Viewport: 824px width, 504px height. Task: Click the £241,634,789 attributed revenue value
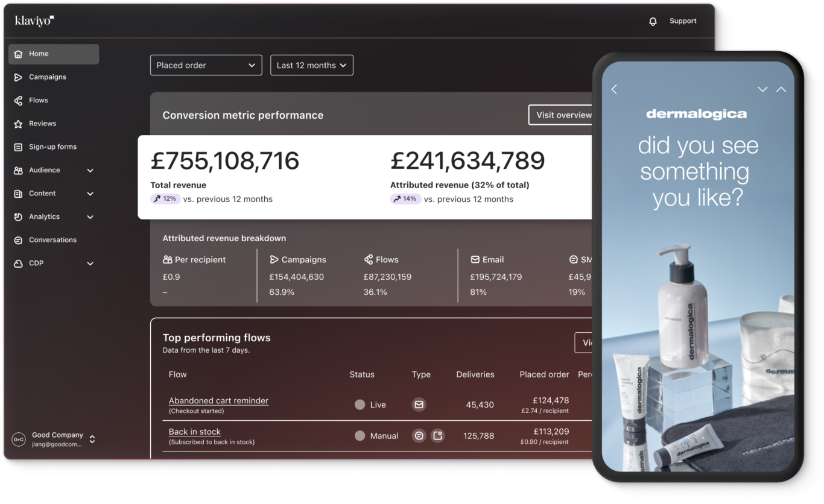click(467, 161)
